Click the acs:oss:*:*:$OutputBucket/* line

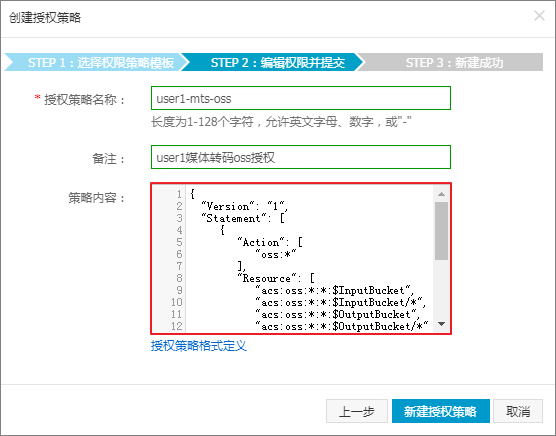pyautogui.click(x=342, y=326)
